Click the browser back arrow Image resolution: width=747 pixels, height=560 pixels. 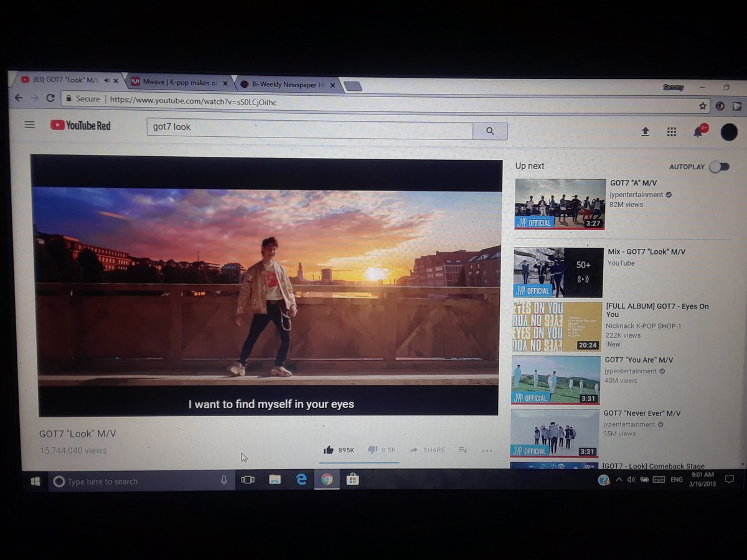pos(19,98)
